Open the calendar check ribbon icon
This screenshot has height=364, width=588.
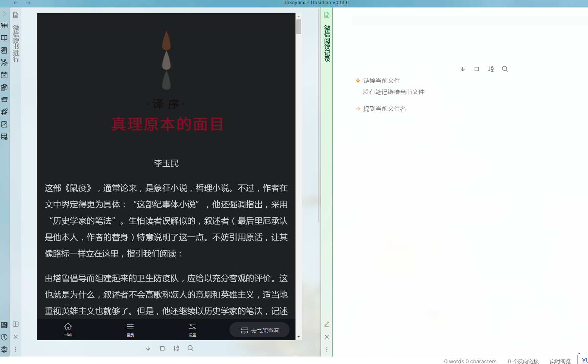tap(4, 75)
